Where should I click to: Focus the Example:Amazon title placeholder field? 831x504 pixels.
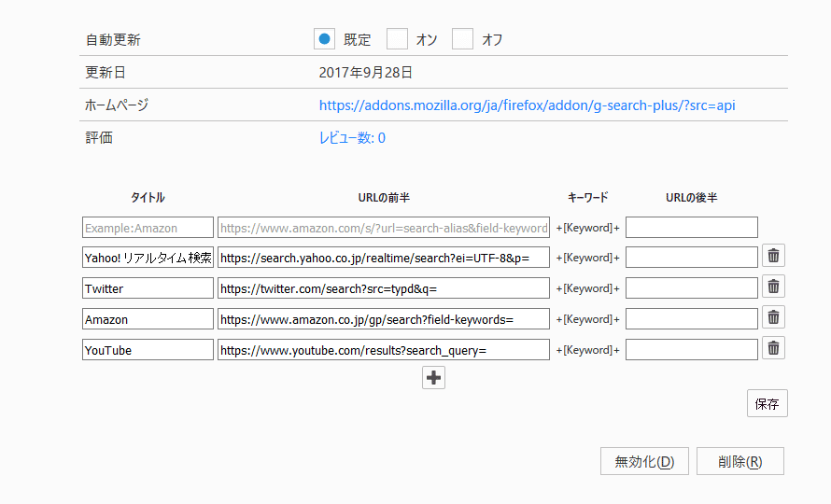(x=148, y=228)
